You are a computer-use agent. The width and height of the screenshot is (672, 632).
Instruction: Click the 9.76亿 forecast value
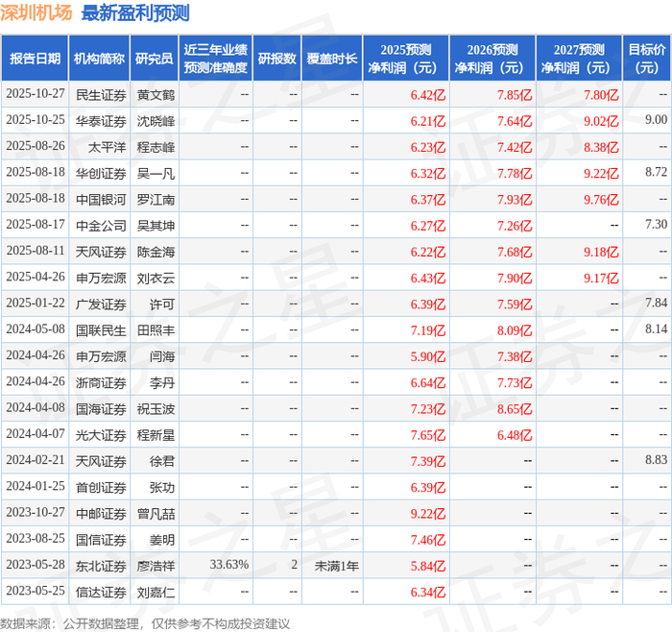tap(601, 200)
